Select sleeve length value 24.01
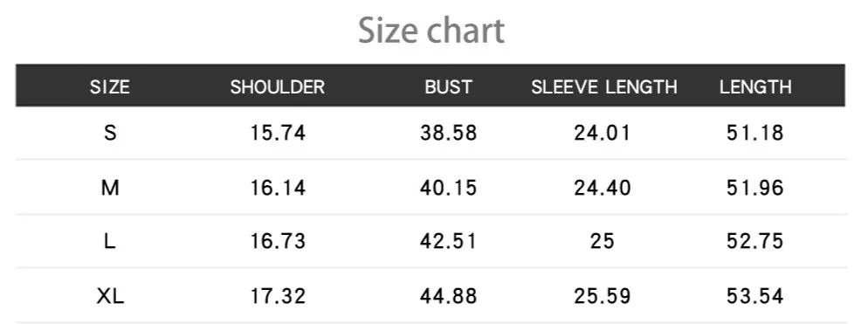Image resolution: width=868 pixels, height=324 pixels. (x=603, y=133)
